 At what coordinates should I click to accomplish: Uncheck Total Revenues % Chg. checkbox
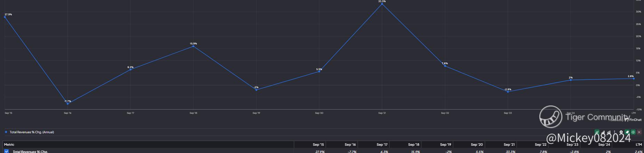[7, 151]
